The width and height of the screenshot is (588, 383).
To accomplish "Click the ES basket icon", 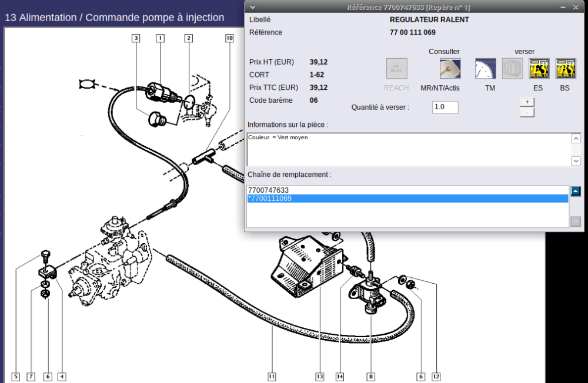I will point(539,69).
